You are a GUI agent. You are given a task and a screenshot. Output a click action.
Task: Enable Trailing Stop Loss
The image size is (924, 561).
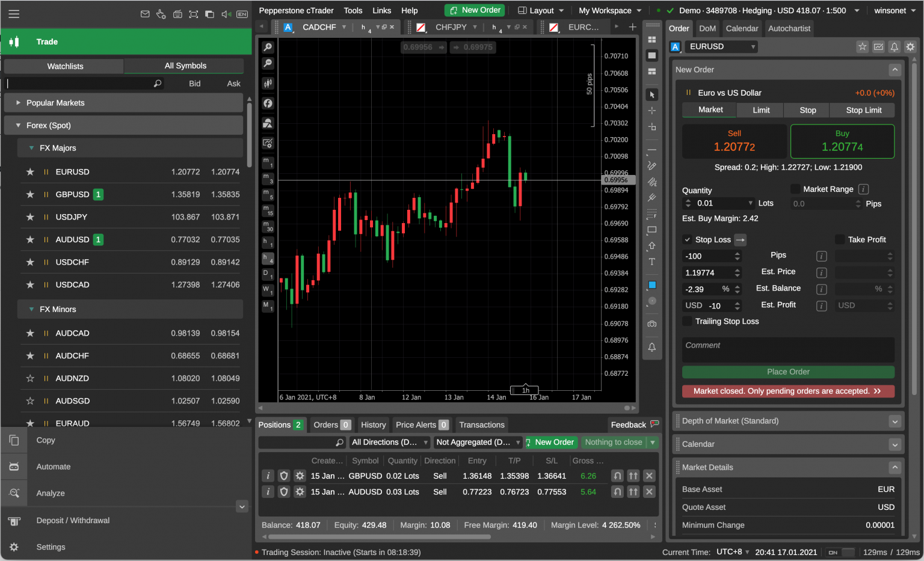[x=687, y=321]
